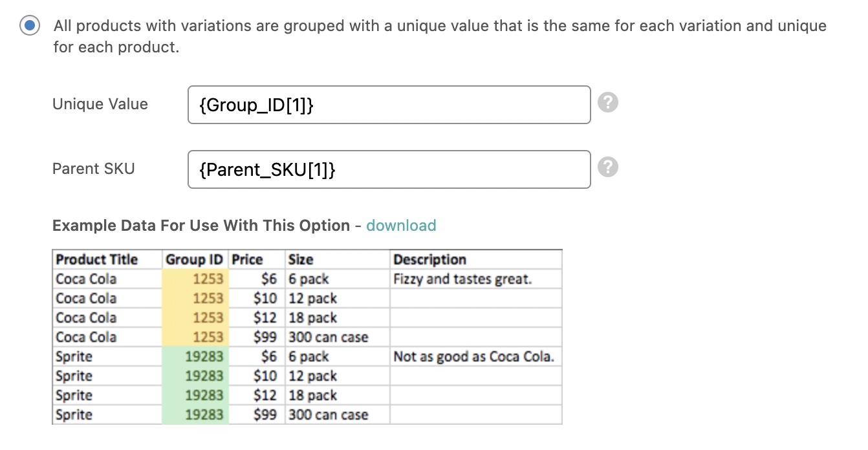Click the Product Title column header in example

(97, 260)
